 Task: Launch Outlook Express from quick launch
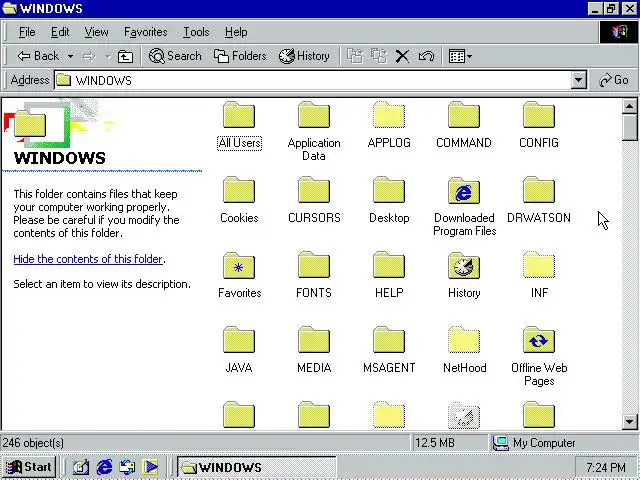(127, 467)
